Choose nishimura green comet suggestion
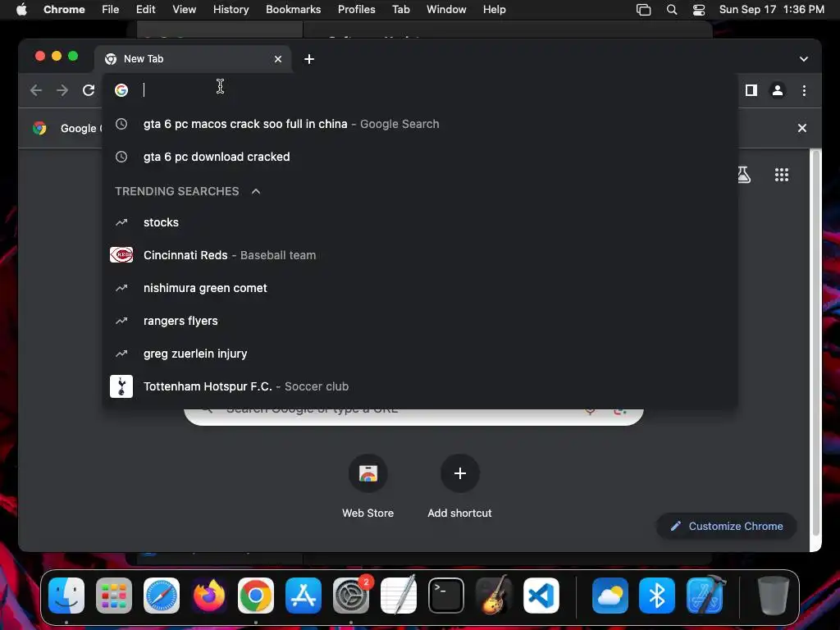Screen dimensions: 840x630 click(420, 288)
